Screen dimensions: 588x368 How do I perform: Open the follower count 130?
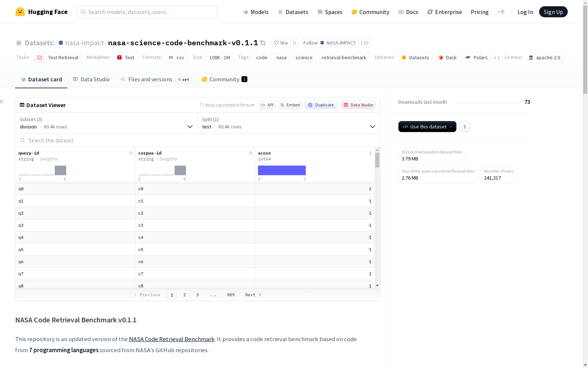pyautogui.click(x=364, y=43)
